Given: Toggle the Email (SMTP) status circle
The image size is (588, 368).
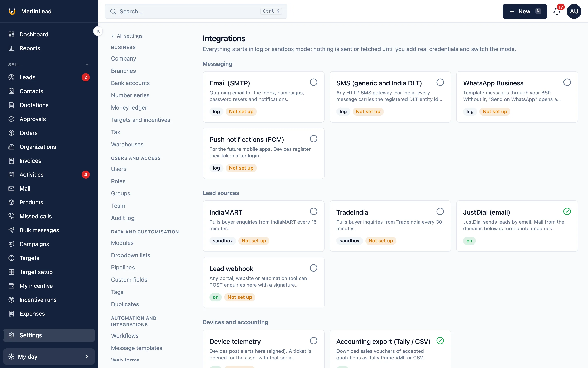Looking at the screenshot, I should point(313,82).
